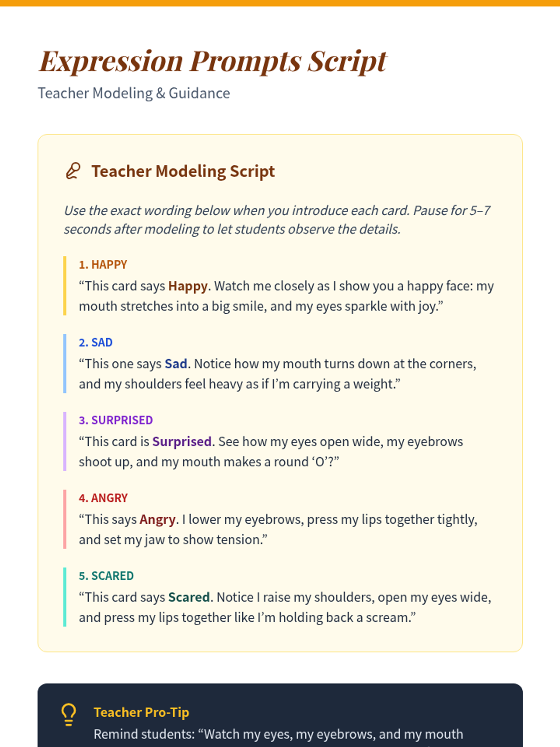The width and height of the screenshot is (560, 747).
Task: Select the Teacher Modeling & Guidance subtitle
Action: pos(134,93)
